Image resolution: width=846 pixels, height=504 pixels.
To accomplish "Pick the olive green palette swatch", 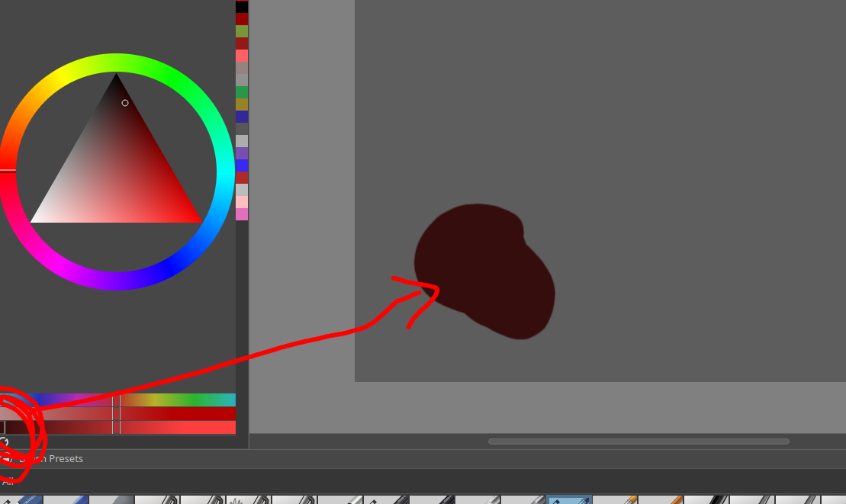I will (242, 31).
